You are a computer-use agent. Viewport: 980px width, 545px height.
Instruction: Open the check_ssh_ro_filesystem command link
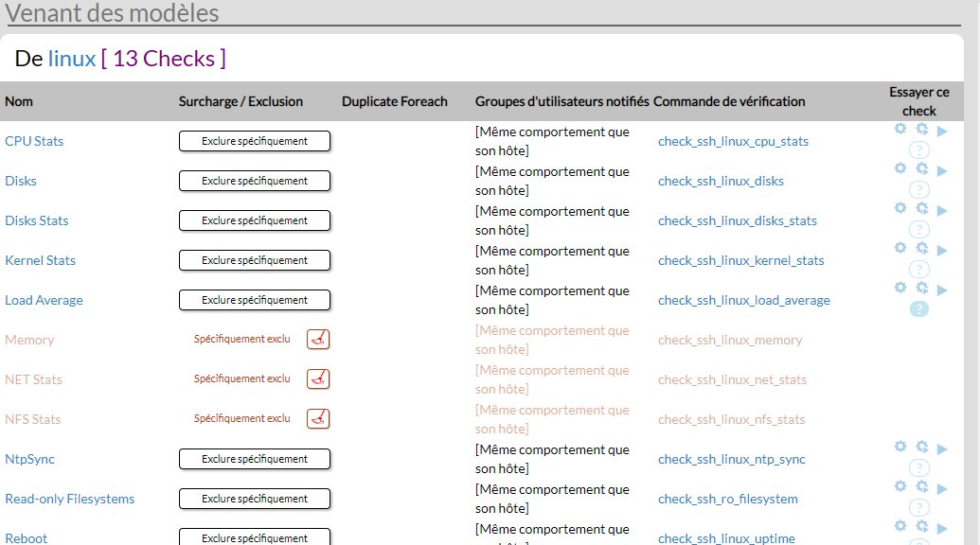(x=727, y=499)
